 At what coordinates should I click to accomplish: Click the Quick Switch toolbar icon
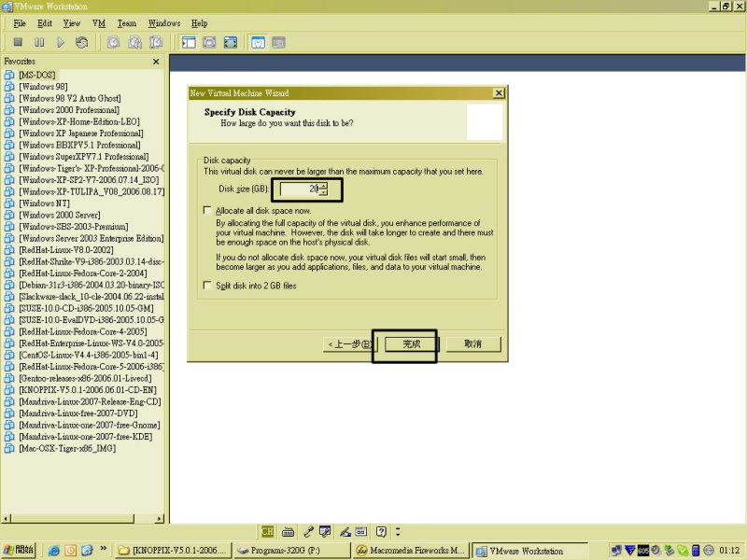tap(209, 42)
